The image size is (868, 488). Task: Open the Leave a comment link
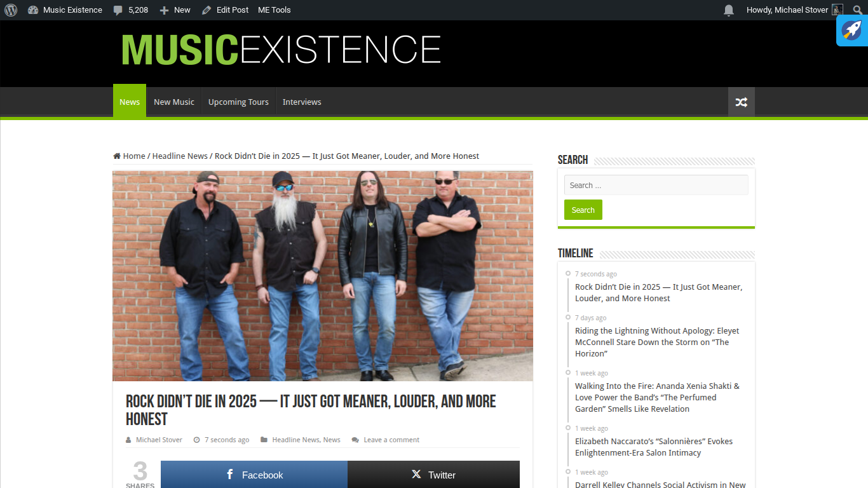[391, 440]
